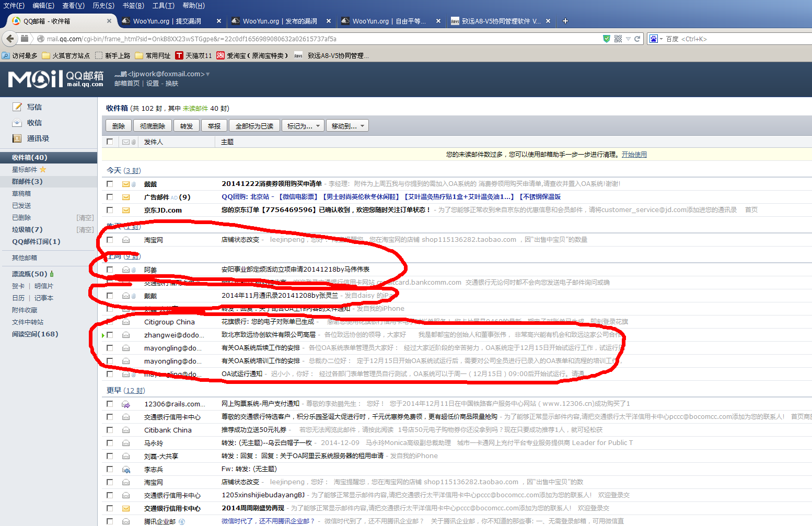Open the 标记为 dropdown
The image size is (812, 526).
[x=303, y=126]
